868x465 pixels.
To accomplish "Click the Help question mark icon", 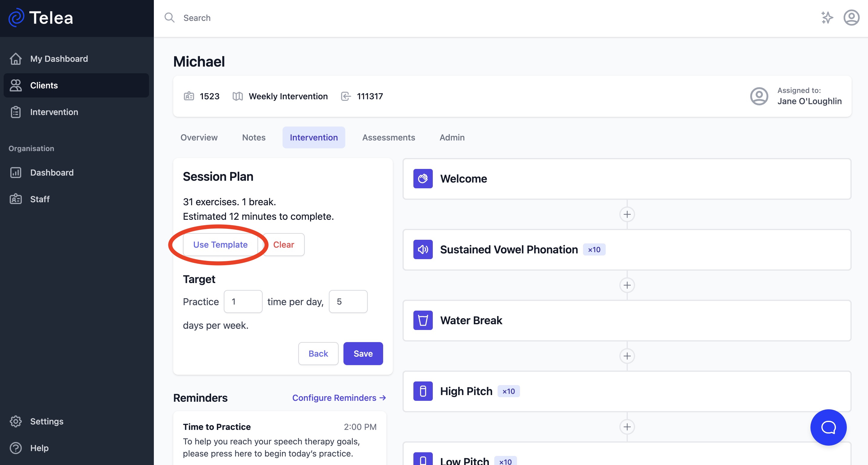I will click(16, 448).
